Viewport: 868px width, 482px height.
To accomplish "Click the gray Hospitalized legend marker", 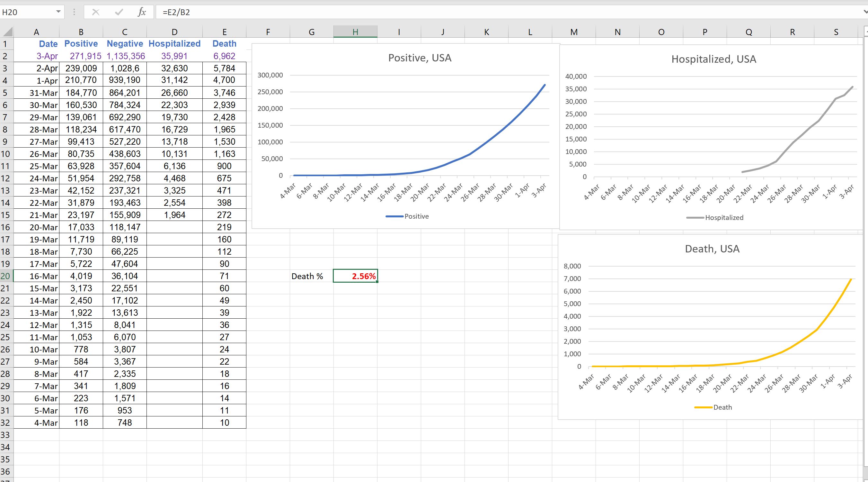I will (695, 218).
